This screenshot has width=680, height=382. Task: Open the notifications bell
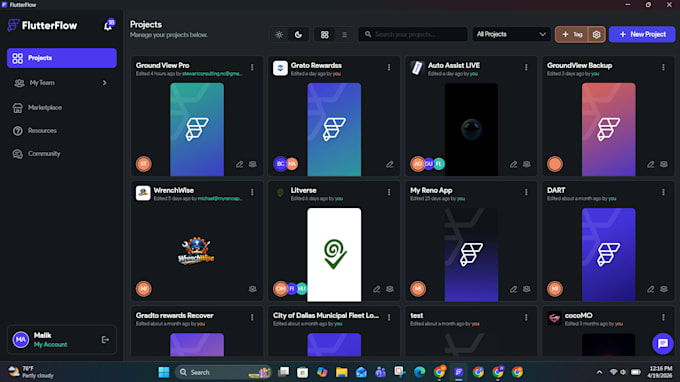coord(108,26)
